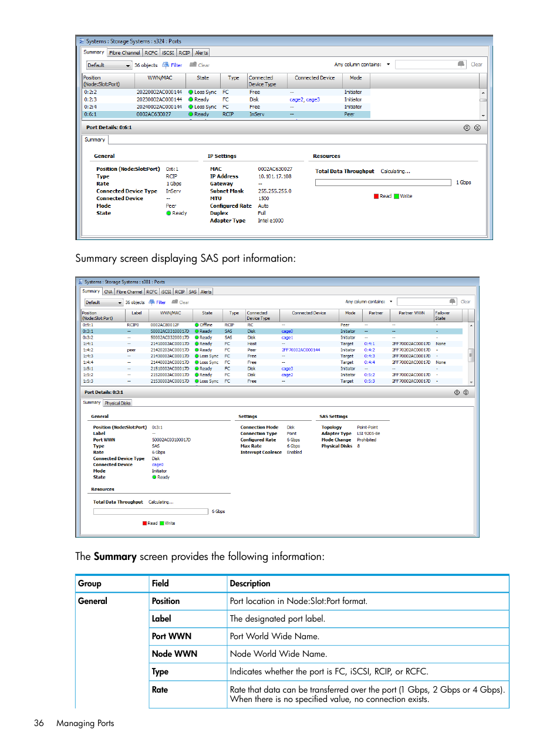Click the 1 Gbps throughput bar in s324 window
The image size is (560, 746).
point(383,183)
